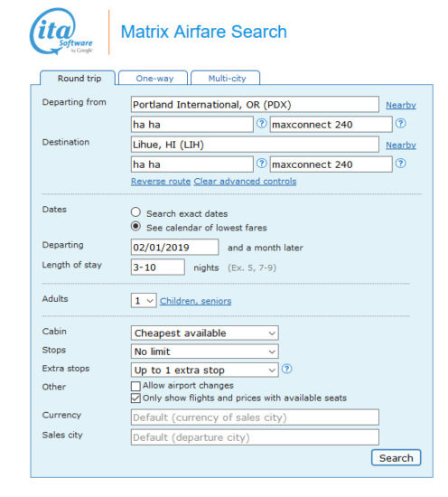448x497 pixels.
Task: Open the Children, seniors link
Action: click(x=195, y=301)
